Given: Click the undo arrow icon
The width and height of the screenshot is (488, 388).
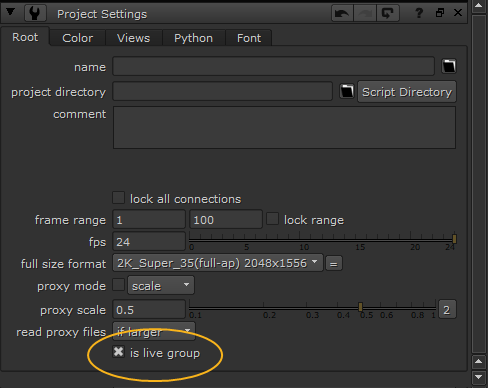Looking at the screenshot, I should pyautogui.click(x=342, y=13).
